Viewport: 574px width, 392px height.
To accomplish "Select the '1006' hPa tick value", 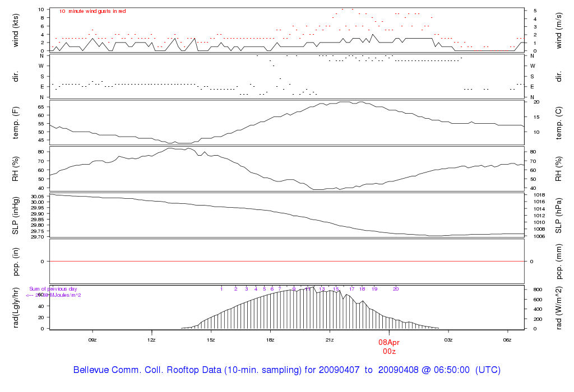I will (x=539, y=236).
